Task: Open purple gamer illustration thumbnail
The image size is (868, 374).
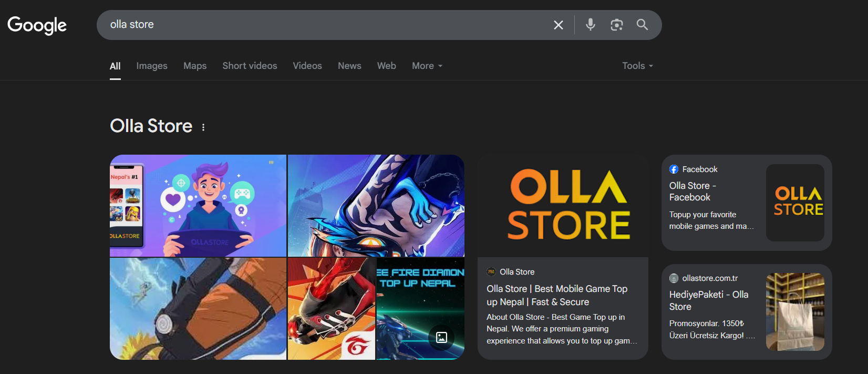Action: pos(198,205)
